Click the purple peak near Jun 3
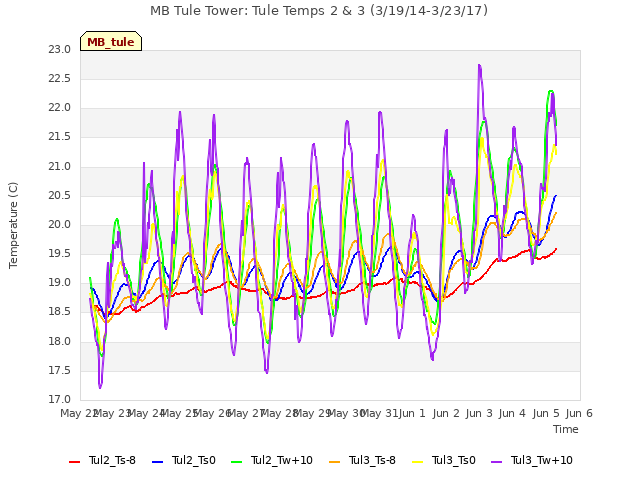This screenshot has height=480, width=640. pos(479,66)
